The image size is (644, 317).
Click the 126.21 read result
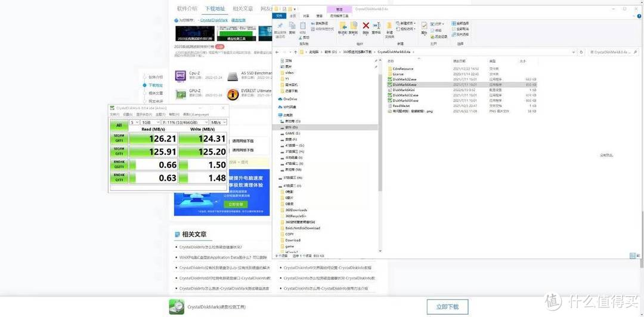(x=154, y=139)
